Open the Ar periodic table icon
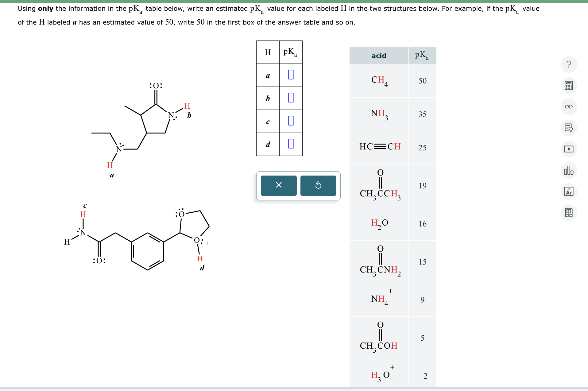 pyautogui.click(x=569, y=192)
